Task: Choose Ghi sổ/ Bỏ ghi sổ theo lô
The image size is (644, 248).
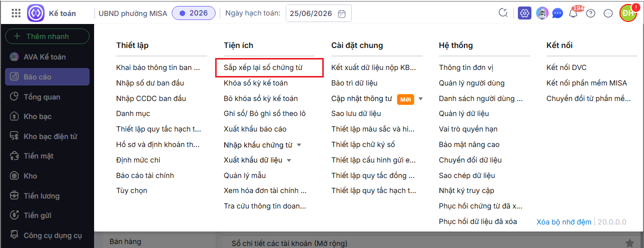Action: click(265, 114)
